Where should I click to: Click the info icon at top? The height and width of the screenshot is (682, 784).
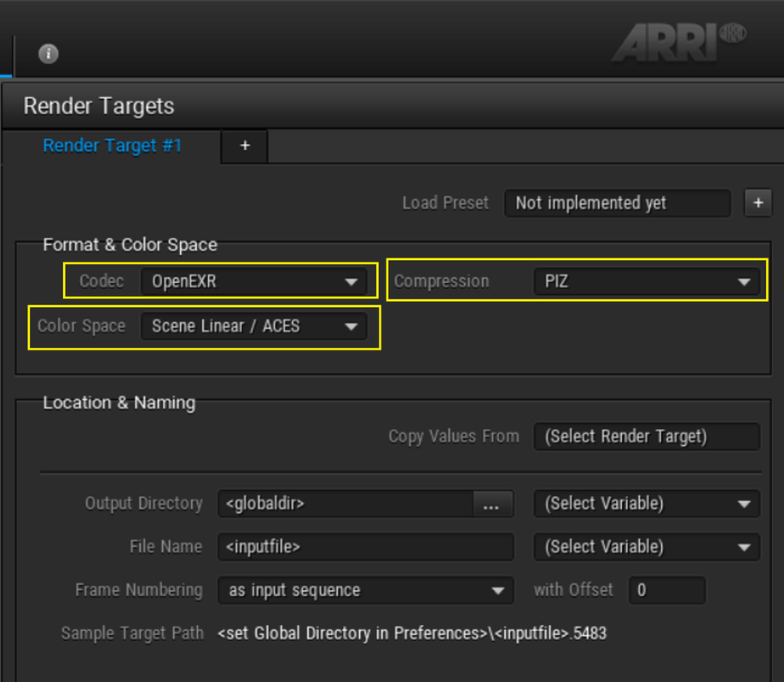click(49, 54)
